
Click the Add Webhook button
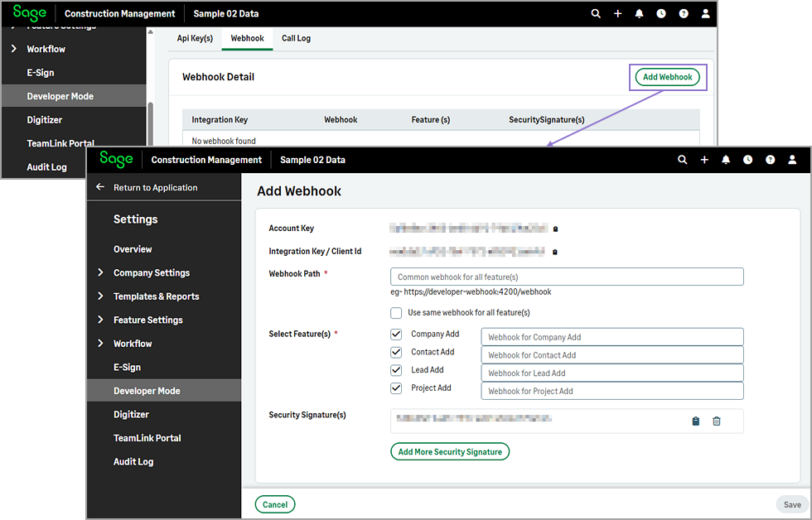668,77
